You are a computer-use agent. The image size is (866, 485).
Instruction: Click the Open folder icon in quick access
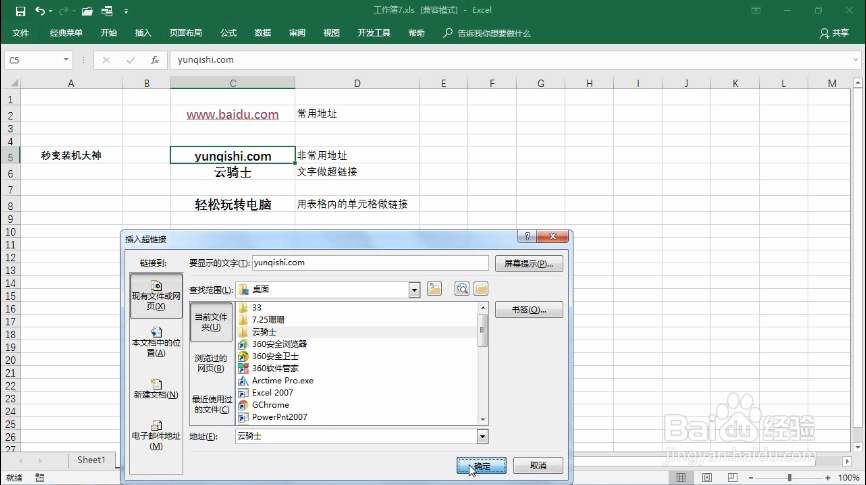(87, 10)
